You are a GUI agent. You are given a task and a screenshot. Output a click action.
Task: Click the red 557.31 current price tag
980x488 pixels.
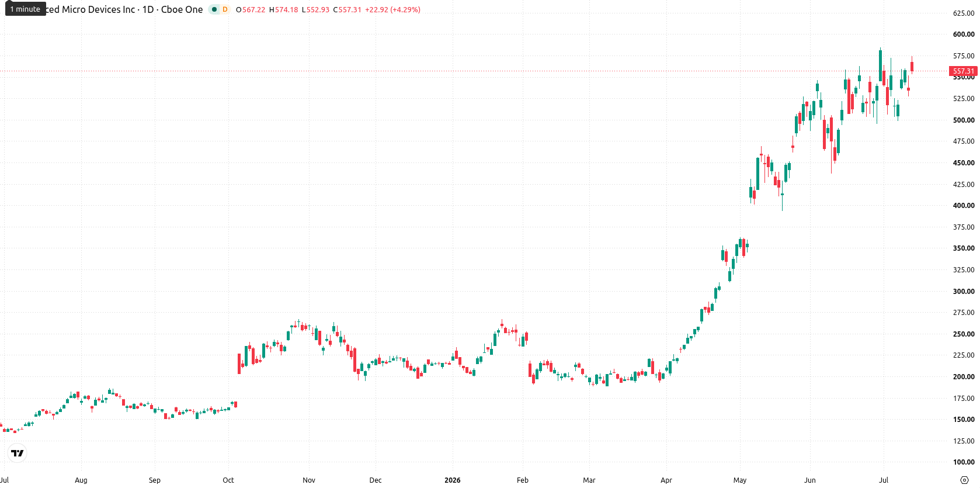coord(964,71)
